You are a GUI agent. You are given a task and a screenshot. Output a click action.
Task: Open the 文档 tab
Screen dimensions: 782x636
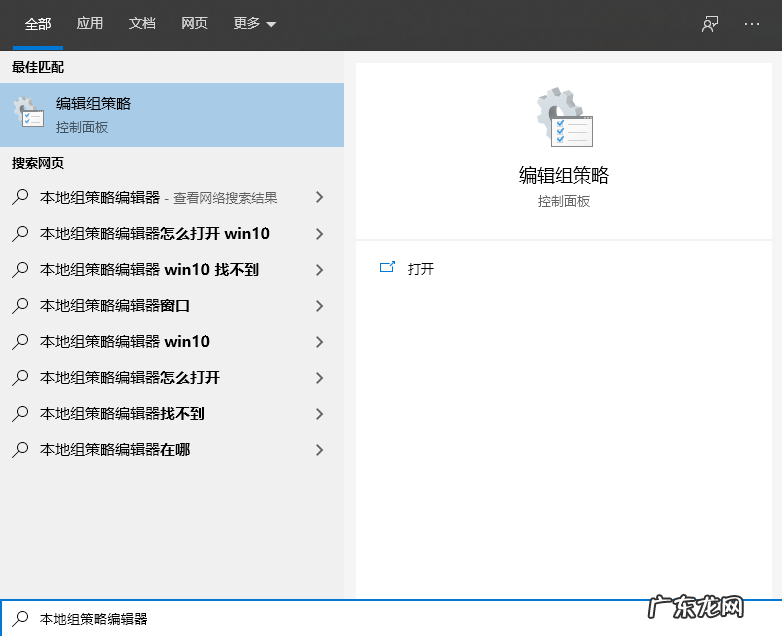click(142, 23)
